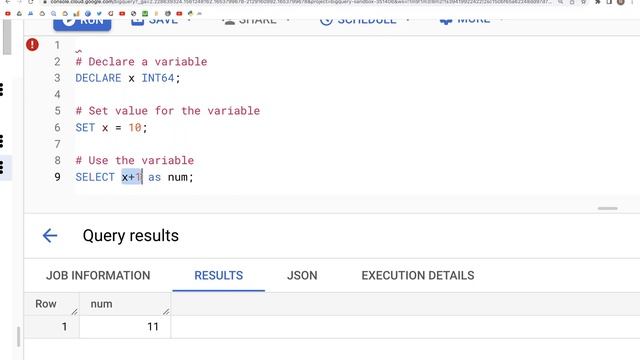Click the browser bookmark star icon
The image size is (640, 360).
pos(584,2)
